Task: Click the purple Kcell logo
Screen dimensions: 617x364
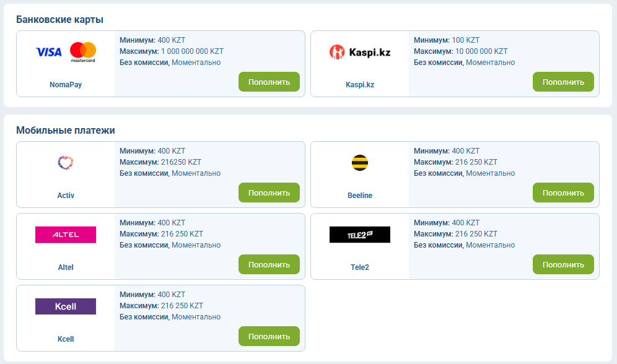Action: click(x=65, y=306)
